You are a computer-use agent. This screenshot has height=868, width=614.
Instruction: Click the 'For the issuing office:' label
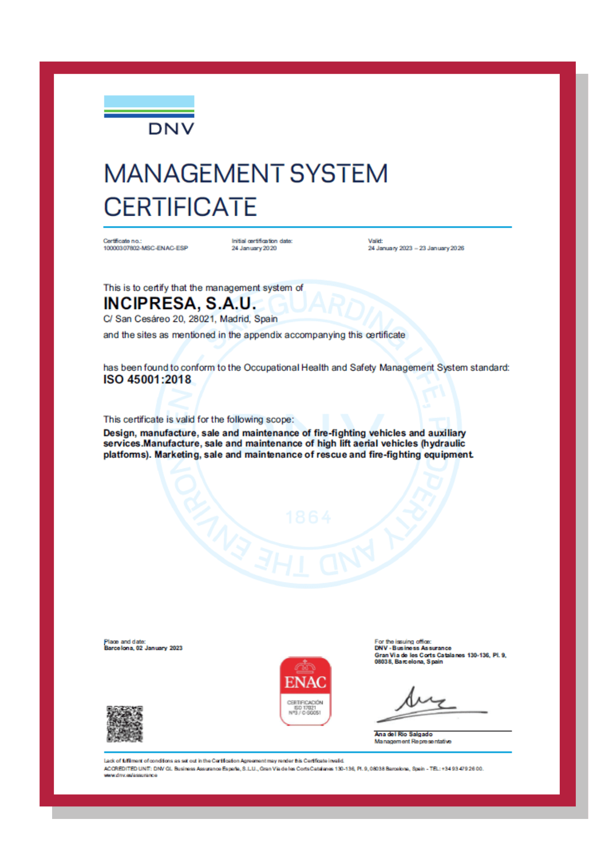click(x=403, y=641)
